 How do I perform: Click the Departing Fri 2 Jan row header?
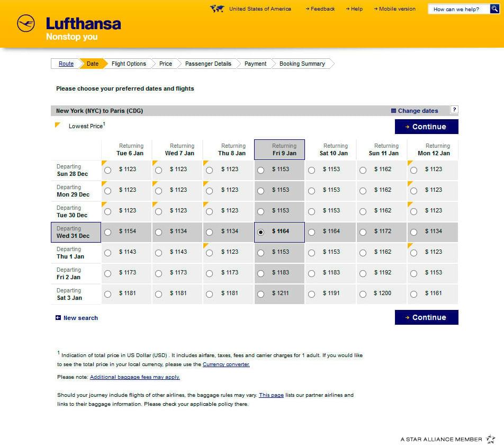[76, 273]
